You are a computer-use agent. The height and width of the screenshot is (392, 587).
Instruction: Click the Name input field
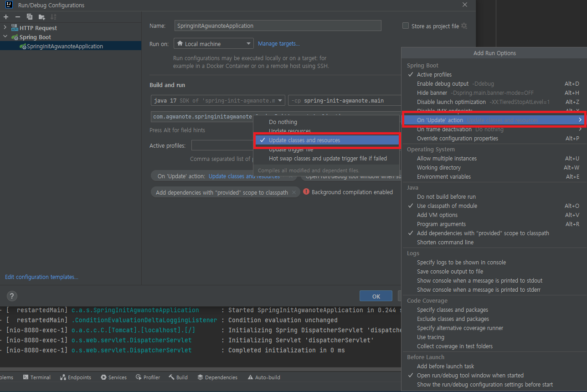pyautogui.click(x=278, y=26)
